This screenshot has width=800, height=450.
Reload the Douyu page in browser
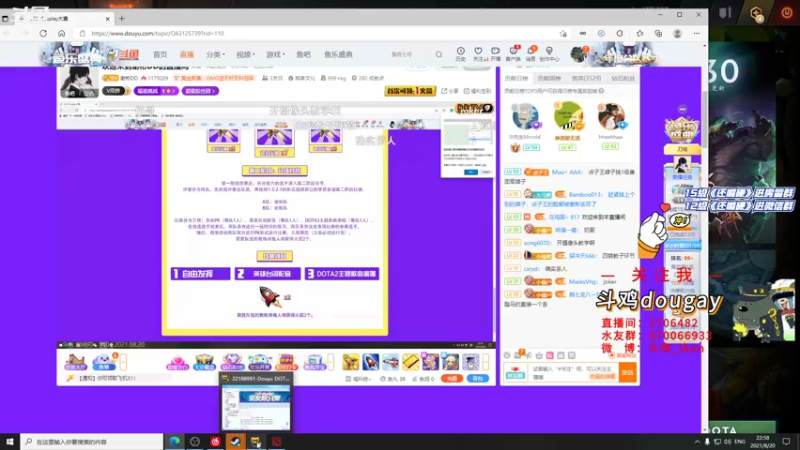click(x=43, y=33)
